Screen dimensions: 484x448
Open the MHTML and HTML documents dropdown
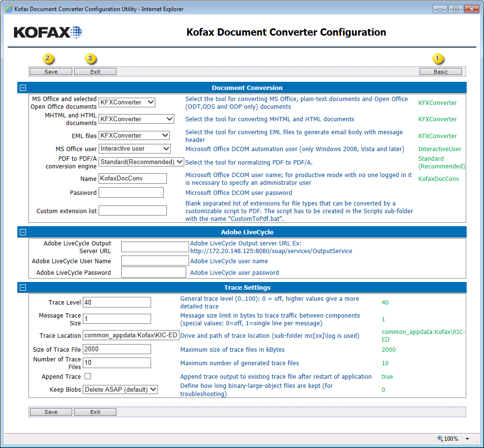click(136, 119)
